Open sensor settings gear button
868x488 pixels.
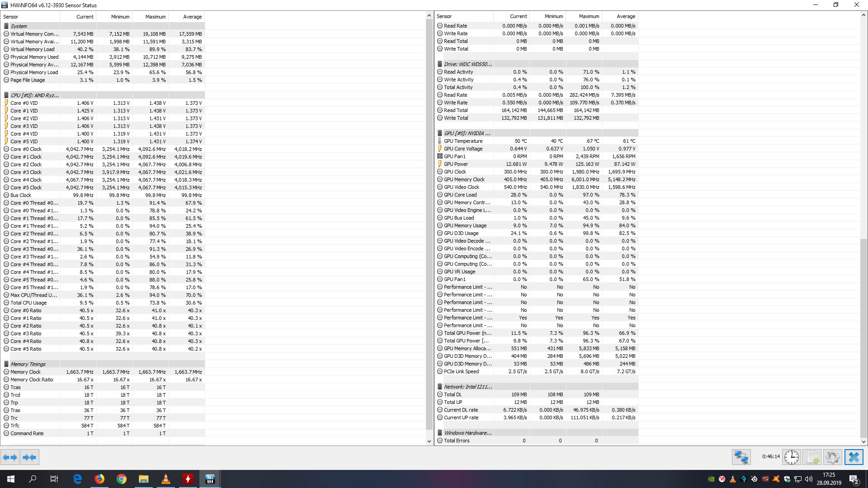point(832,457)
